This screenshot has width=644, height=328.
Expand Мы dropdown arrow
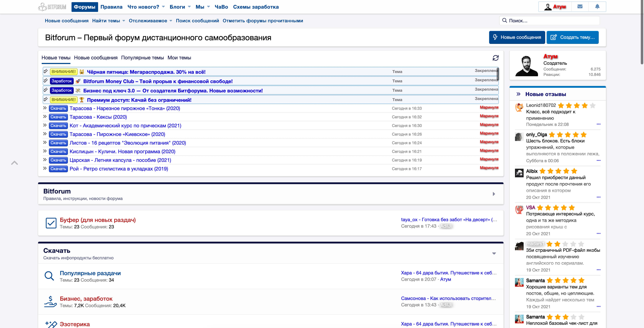tap(208, 7)
